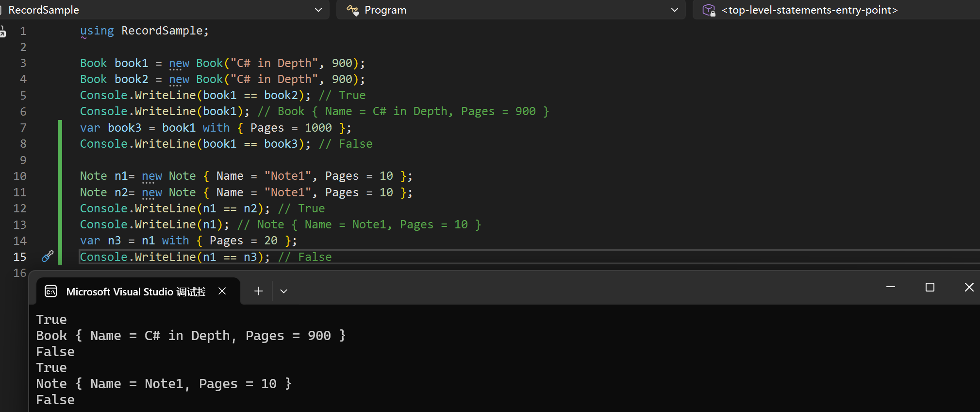Click the '// True' comment on line 5
The width and height of the screenshot is (980, 412).
point(342,95)
